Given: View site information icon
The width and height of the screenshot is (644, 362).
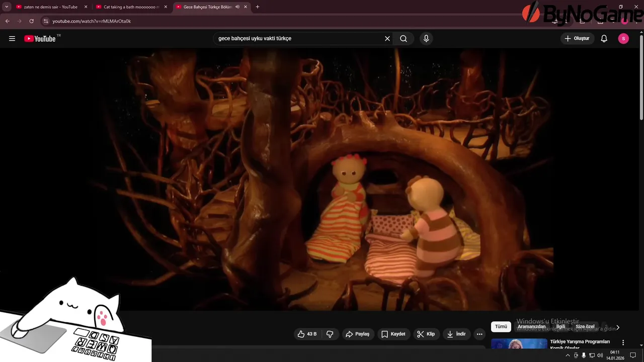Looking at the screenshot, I should click(45, 21).
